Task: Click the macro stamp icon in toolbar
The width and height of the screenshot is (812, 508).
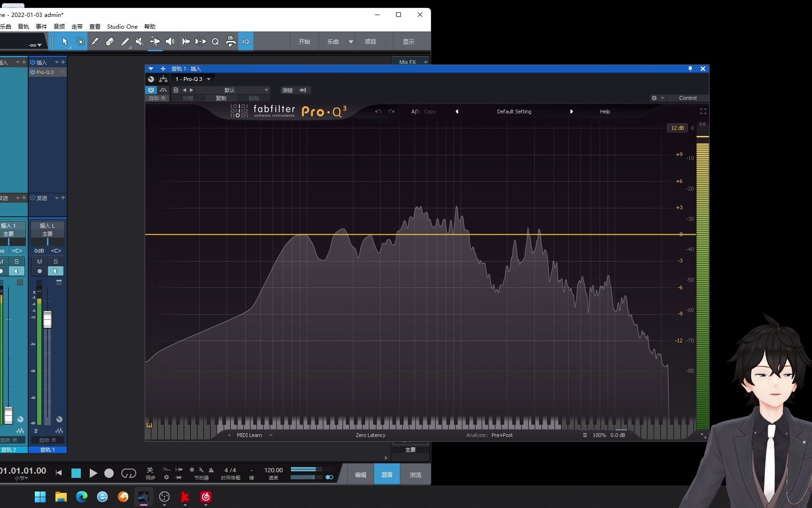Action: pos(231,41)
